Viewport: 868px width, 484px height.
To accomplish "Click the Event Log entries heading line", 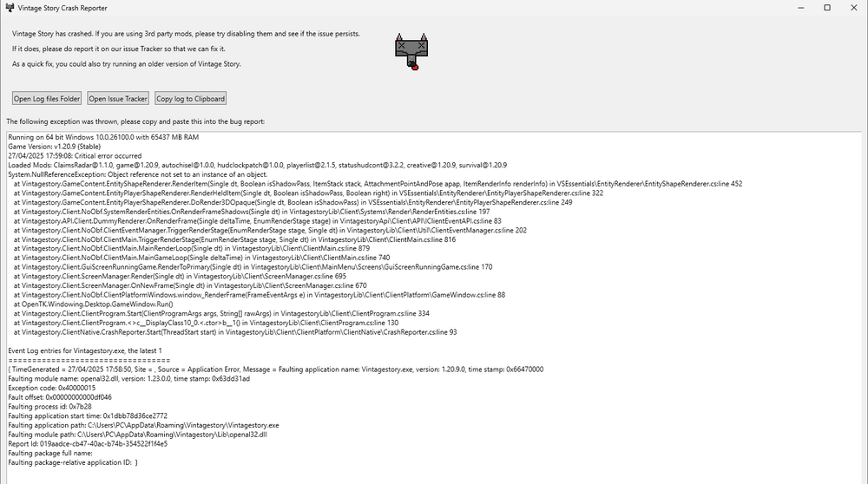I will coord(85,350).
